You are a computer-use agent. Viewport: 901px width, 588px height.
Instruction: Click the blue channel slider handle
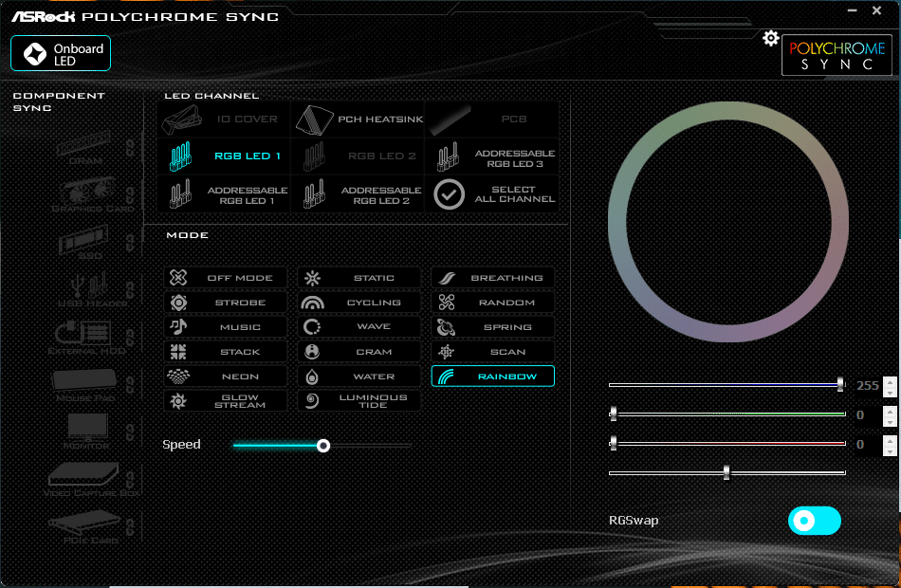(x=840, y=384)
